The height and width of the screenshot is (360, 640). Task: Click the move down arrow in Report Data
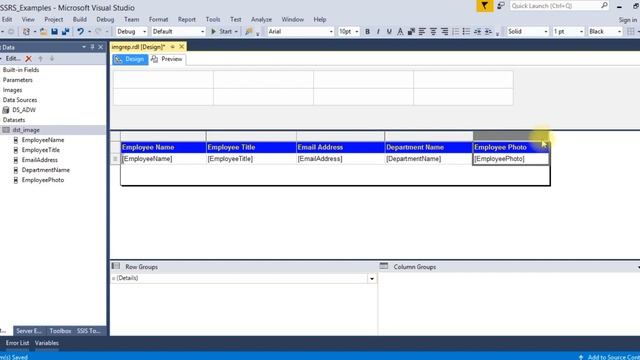tap(52, 59)
